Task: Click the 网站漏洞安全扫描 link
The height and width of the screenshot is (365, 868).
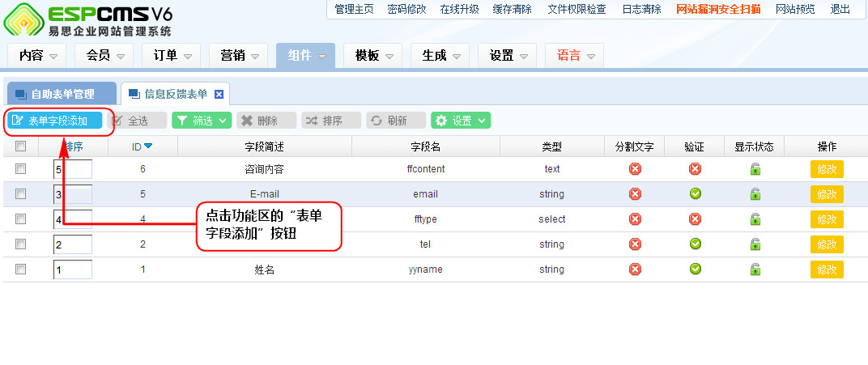Action: click(x=718, y=9)
